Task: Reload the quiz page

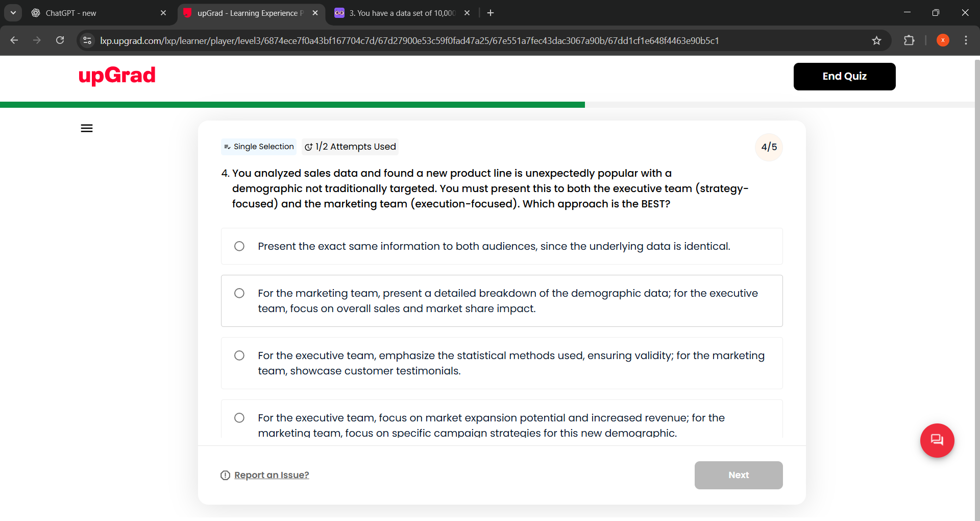Action: click(x=60, y=40)
